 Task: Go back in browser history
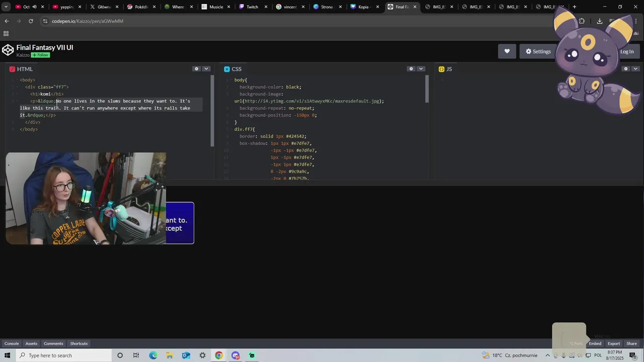click(x=7, y=21)
